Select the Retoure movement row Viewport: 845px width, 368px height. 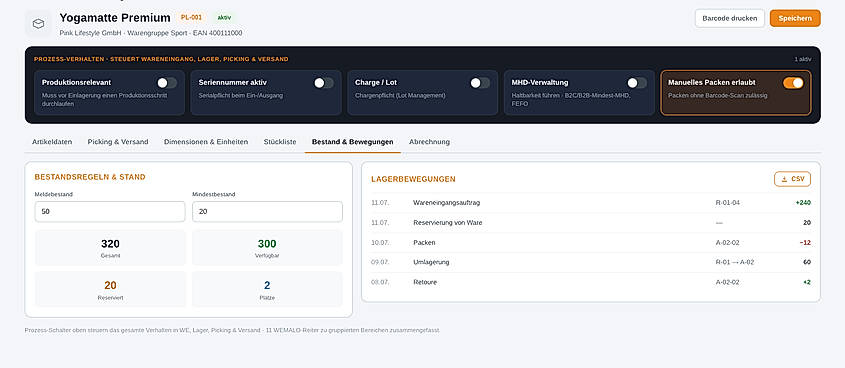pos(591,282)
